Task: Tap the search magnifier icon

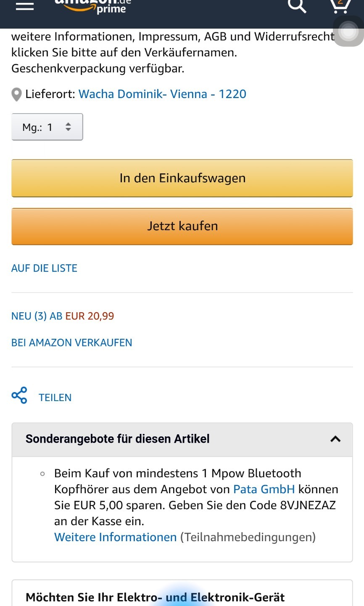Action: click(297, 6)
